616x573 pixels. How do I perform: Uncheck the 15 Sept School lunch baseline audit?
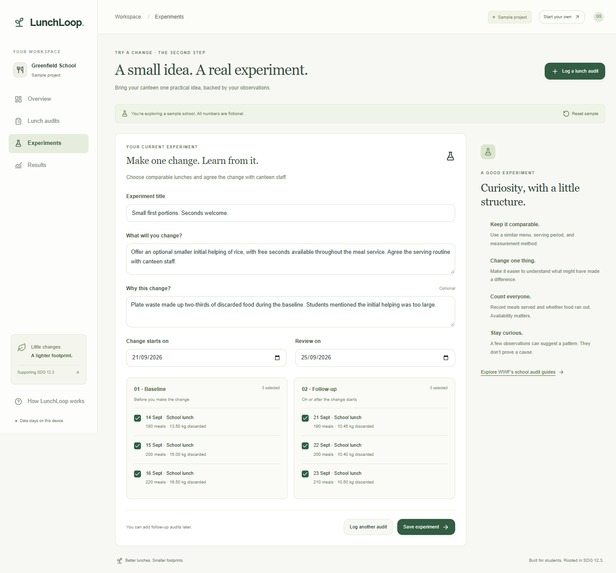coord(138,446)
